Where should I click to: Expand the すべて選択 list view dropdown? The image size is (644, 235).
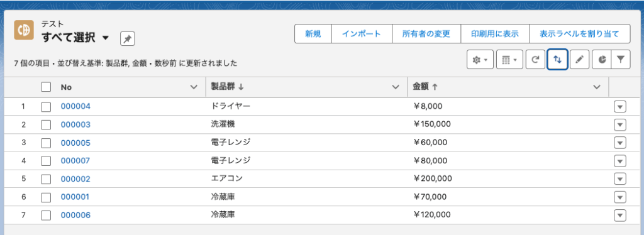point(106,38)
